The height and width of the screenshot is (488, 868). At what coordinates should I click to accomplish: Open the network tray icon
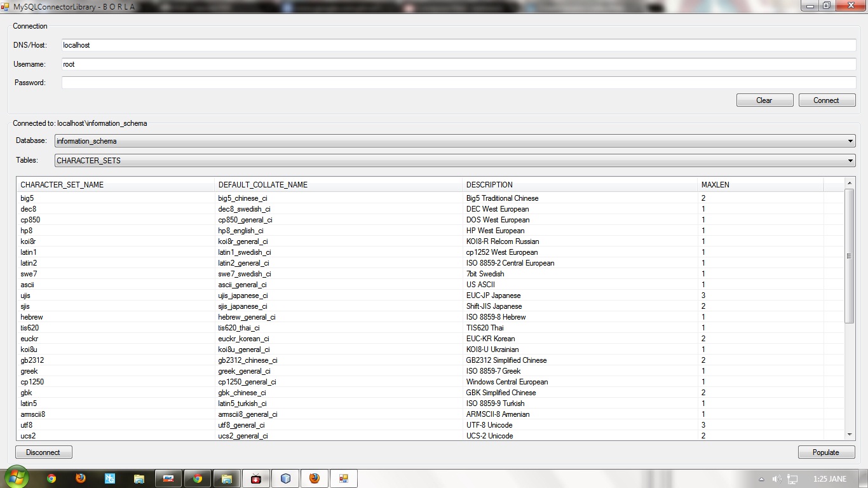click(792, 479)
